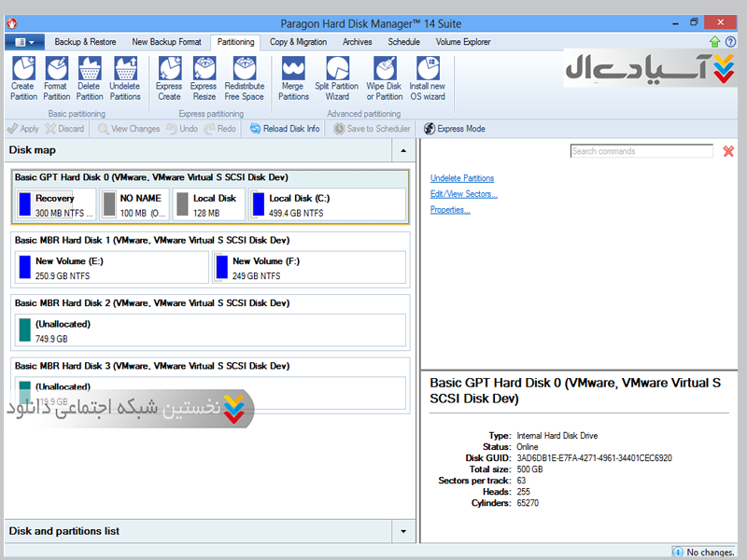
Task: Collapse the Disk map panel
Action: click(x=403, y=150)
